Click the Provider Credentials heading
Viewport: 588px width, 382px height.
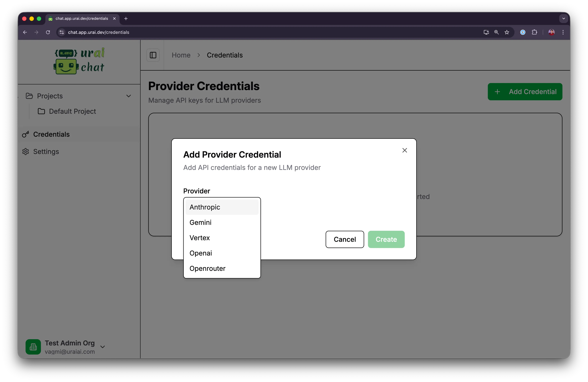[x=204, y=86]
